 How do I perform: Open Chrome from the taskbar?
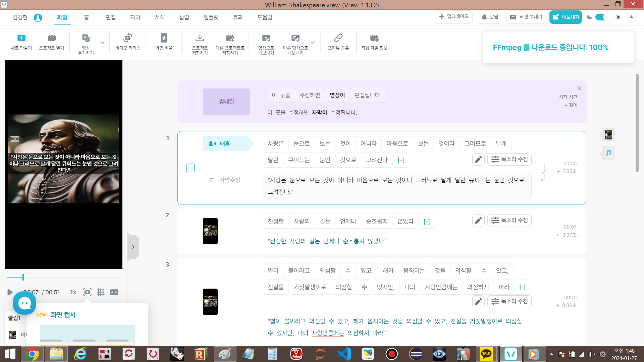click(32, 354)
